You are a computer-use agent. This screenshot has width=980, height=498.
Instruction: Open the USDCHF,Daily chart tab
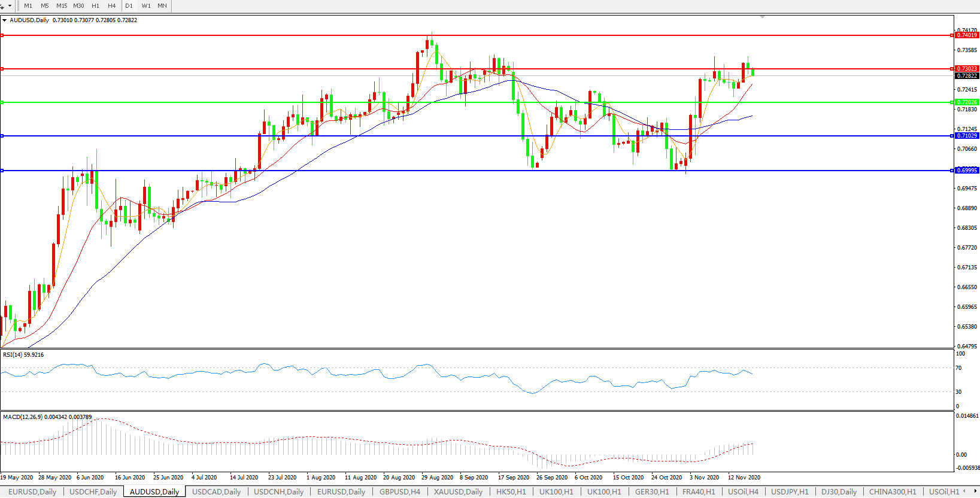[x=93, y=492]
